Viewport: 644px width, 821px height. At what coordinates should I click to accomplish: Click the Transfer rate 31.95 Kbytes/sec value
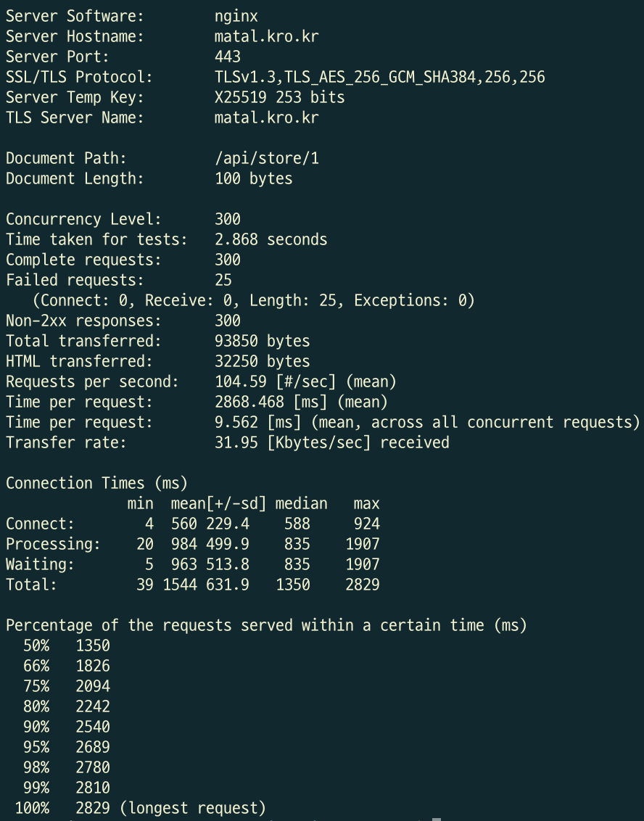pyautogui.click(x=332, y=442)
